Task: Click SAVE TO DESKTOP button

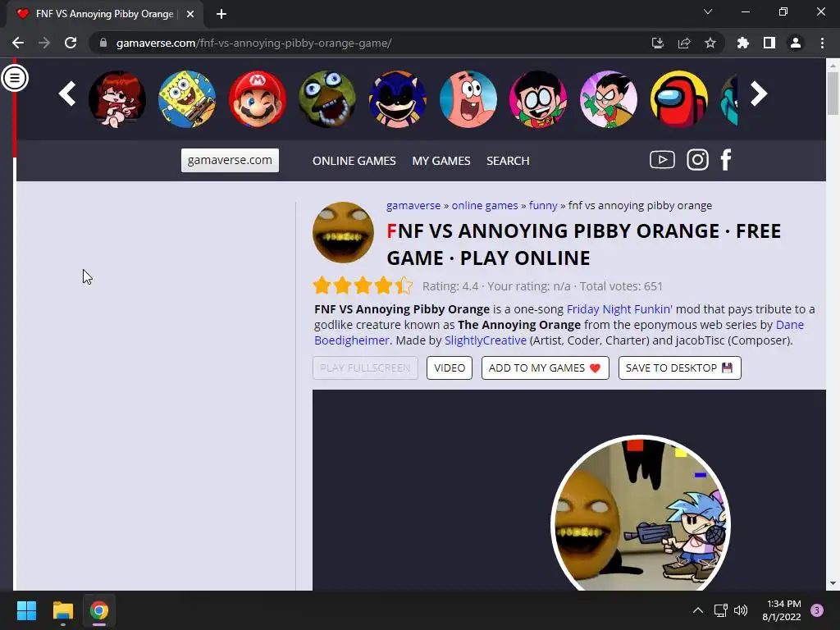Action: click(x=680, y=368)
